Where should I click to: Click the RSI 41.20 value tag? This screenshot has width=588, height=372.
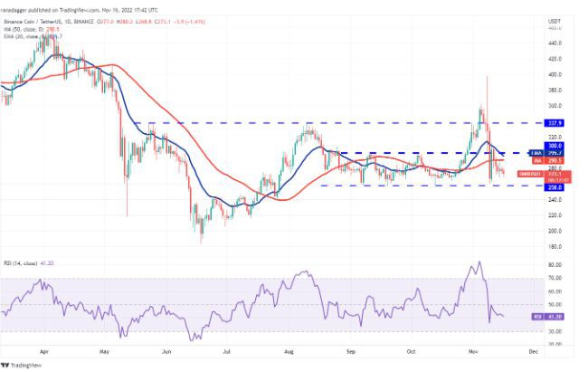coord(551,318)
